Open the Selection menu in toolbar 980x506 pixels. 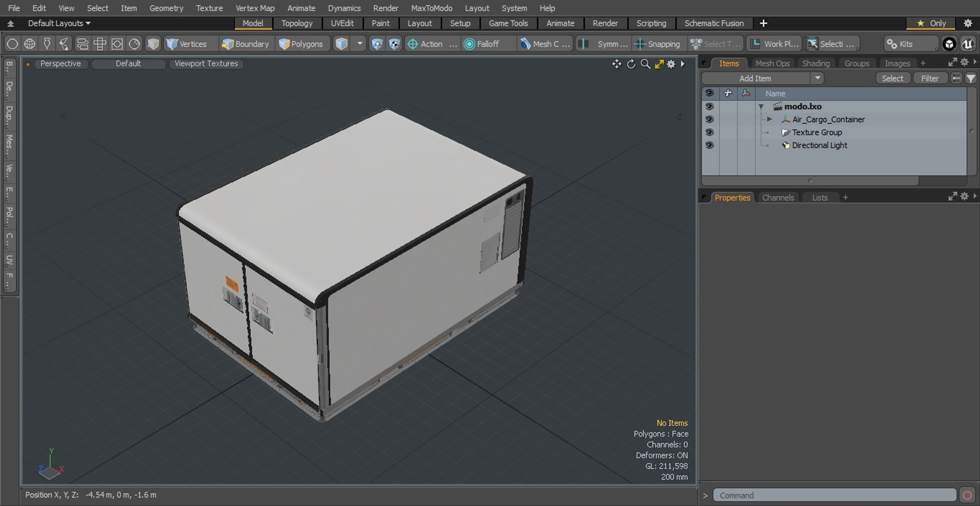pyautogui.click(x=832, y=44)
